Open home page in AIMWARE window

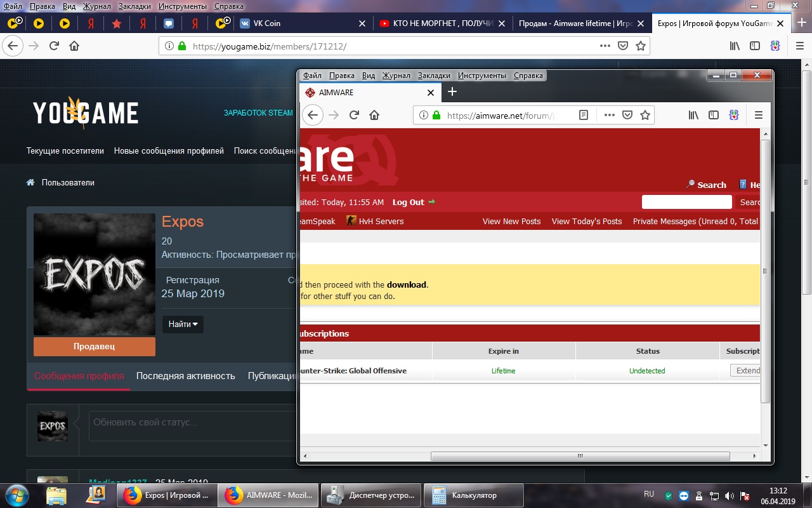374,115
